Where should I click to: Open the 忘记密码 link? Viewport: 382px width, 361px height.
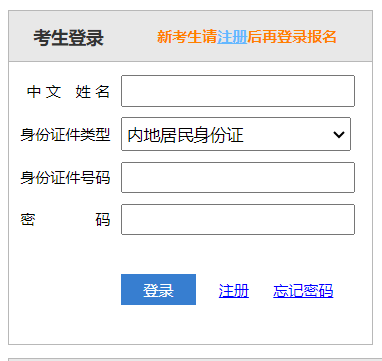(x=303, y=291)
